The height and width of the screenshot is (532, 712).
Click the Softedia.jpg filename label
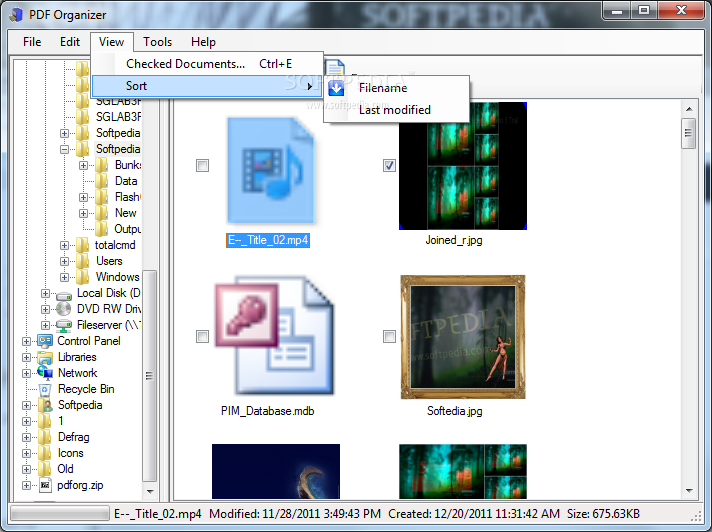click(x=455, y=411)
